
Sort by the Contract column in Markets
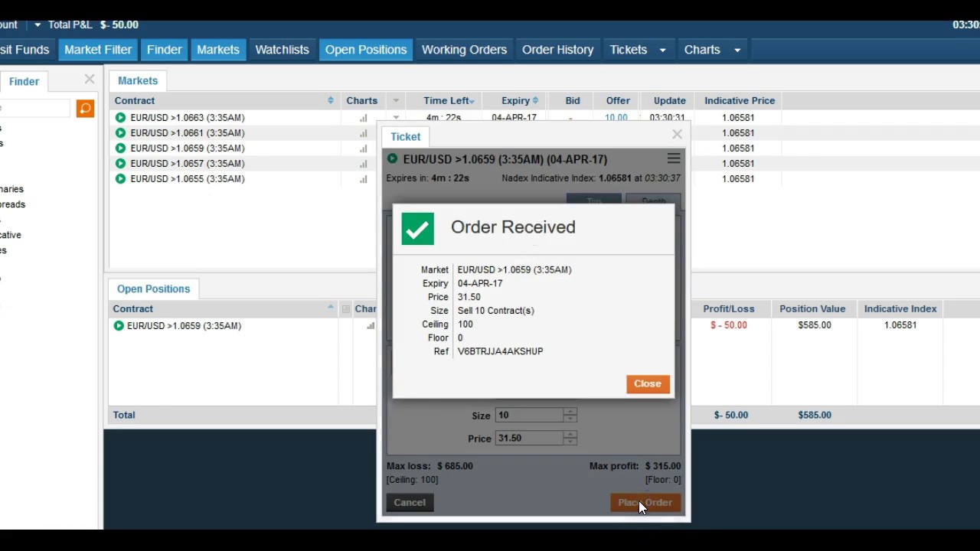(x=331, y=101)
